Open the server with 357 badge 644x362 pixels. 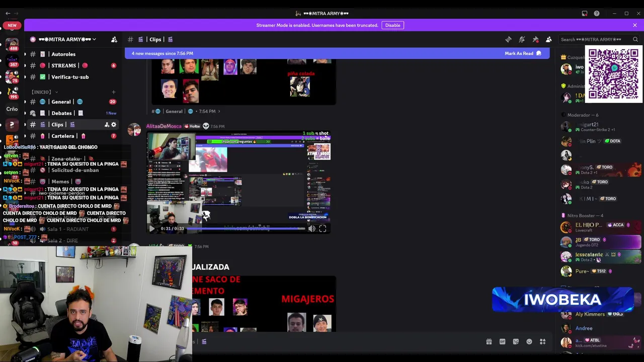tap(12, 61)
